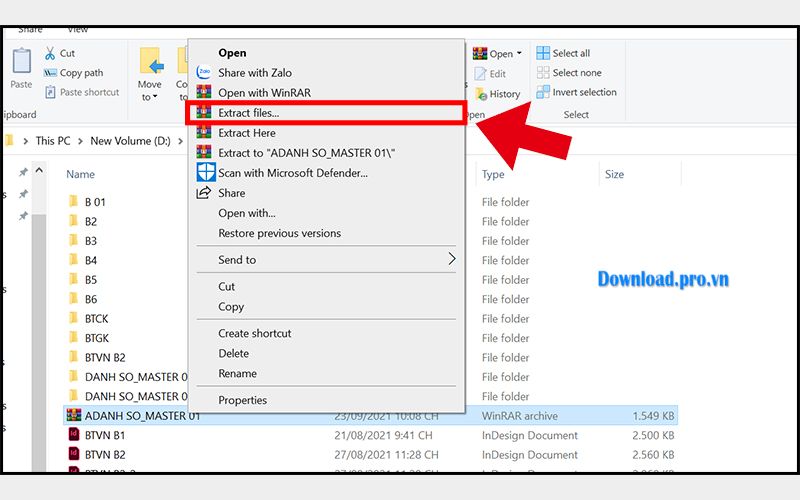Image resolution: width=800 pixels, height=500 pixels.
Task: Select the file BTVN B1
Action: pyautogui.click(x=105, y=435)
